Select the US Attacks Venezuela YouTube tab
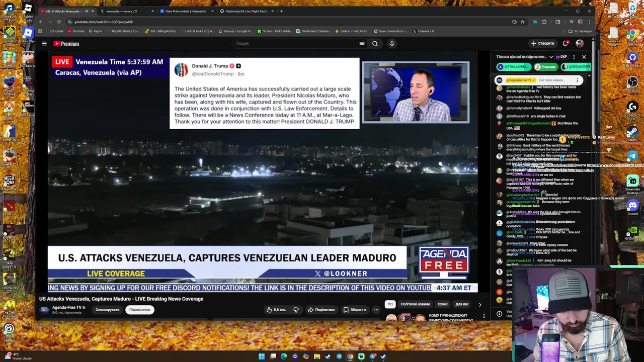 tap(66, 11)
